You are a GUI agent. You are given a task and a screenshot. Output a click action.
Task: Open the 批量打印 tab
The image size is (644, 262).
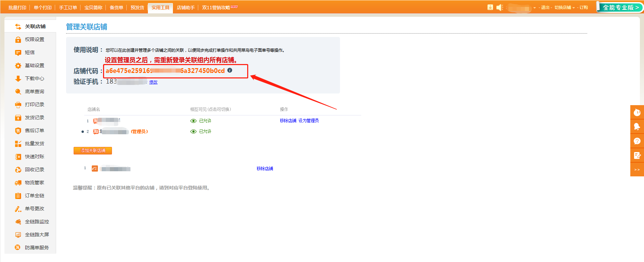pyautogui.click(x=17, y=8)
